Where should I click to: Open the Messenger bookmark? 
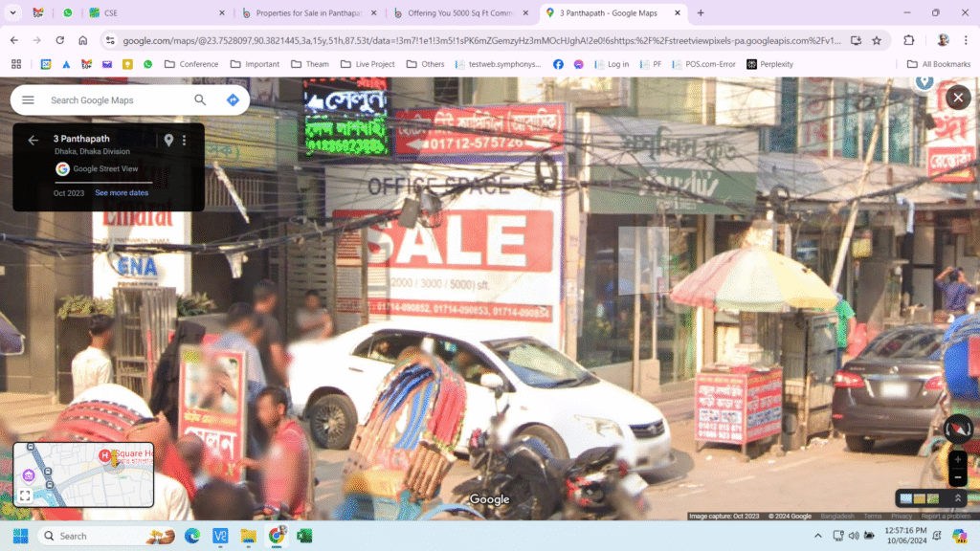(579, 64)
